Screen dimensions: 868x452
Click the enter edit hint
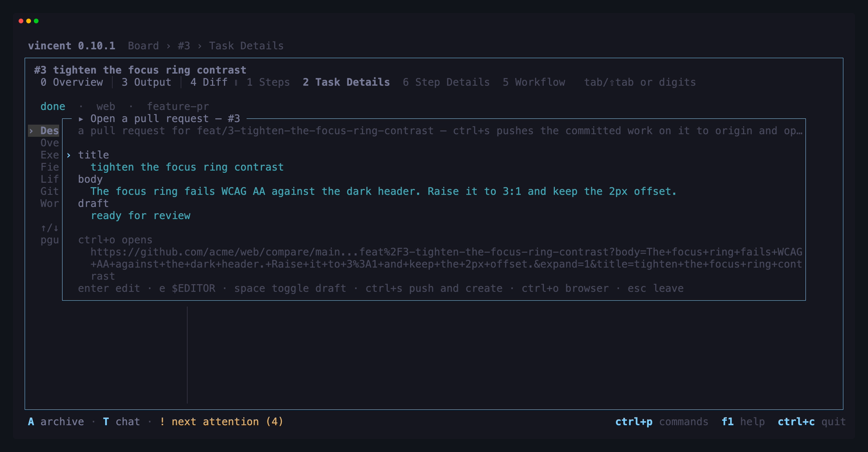pyautogui.click(x=109, y=289)
